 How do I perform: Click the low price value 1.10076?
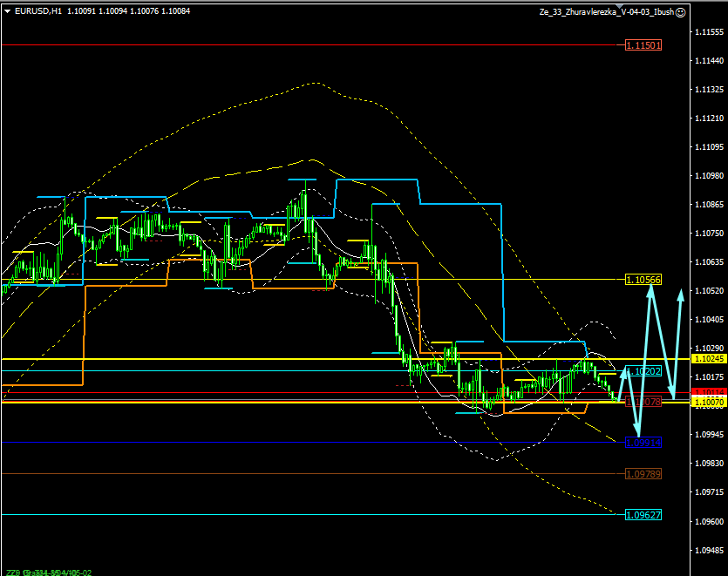pos(144,11)
